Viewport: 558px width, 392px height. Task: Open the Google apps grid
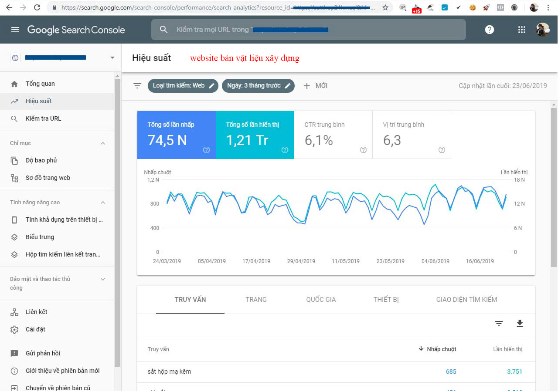tap(521, 30)
